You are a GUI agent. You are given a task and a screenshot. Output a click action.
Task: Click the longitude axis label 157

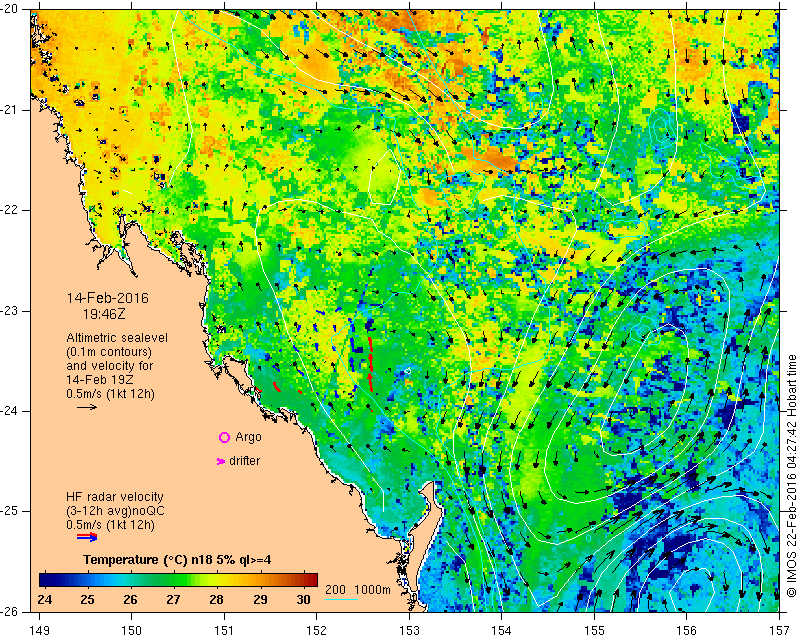pyautogui.click(x=780, y=631)
